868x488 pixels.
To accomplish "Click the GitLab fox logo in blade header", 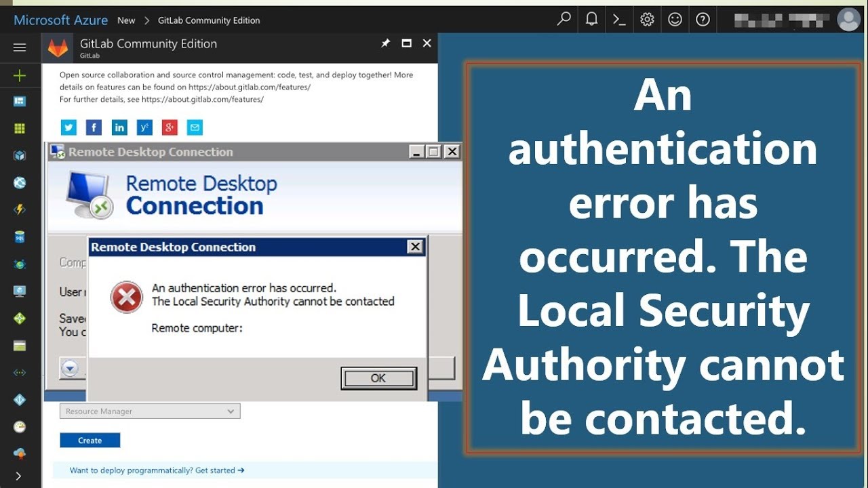I will (x=58, y=48).
